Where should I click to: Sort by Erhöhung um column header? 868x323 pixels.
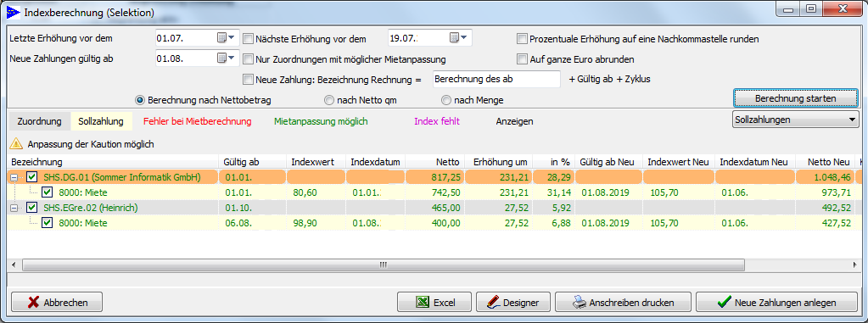tap(499, 162)
